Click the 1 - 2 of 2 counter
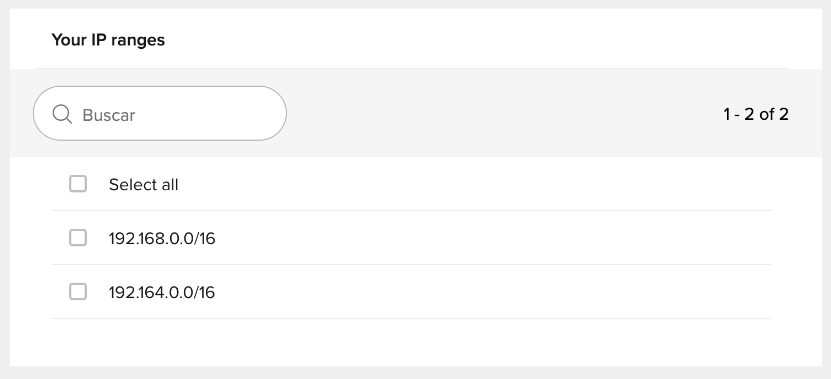Viewport: 831px width, 379px height. [756, 114]
